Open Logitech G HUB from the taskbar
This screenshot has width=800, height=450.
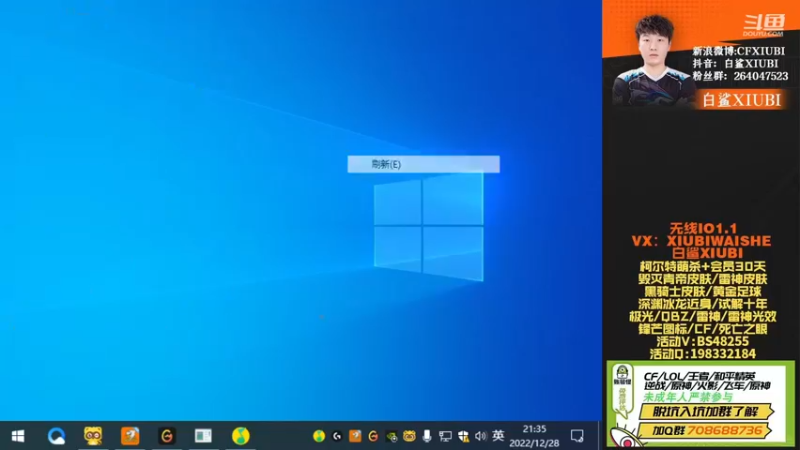(x=167, y=436)
